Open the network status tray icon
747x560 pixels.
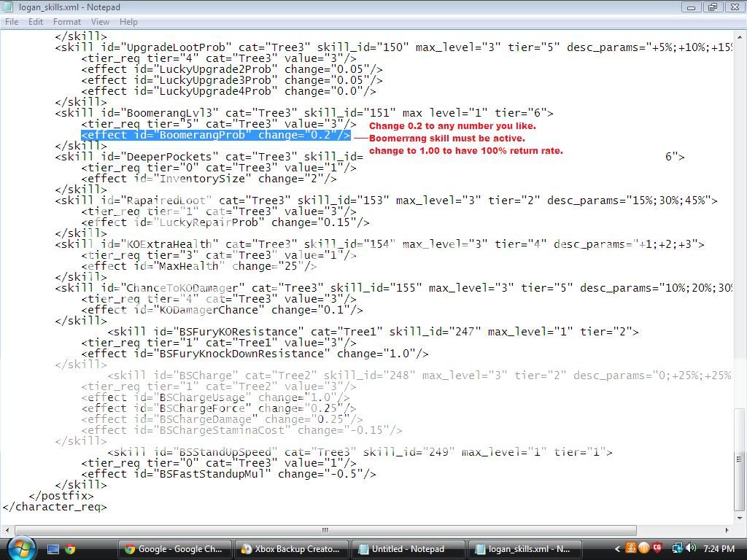[677, 548]
